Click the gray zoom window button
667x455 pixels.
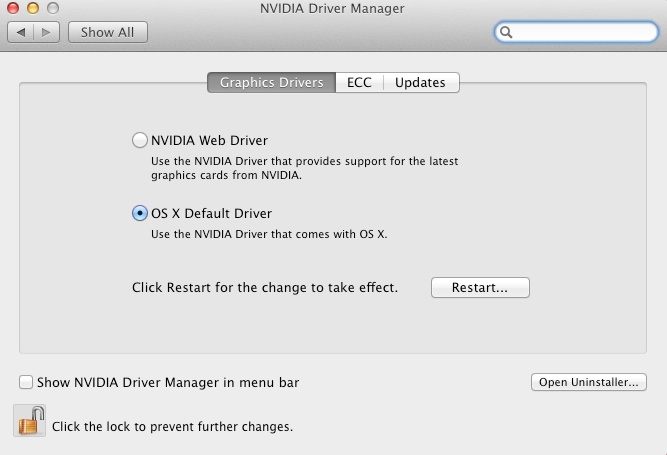pos(53,8)
